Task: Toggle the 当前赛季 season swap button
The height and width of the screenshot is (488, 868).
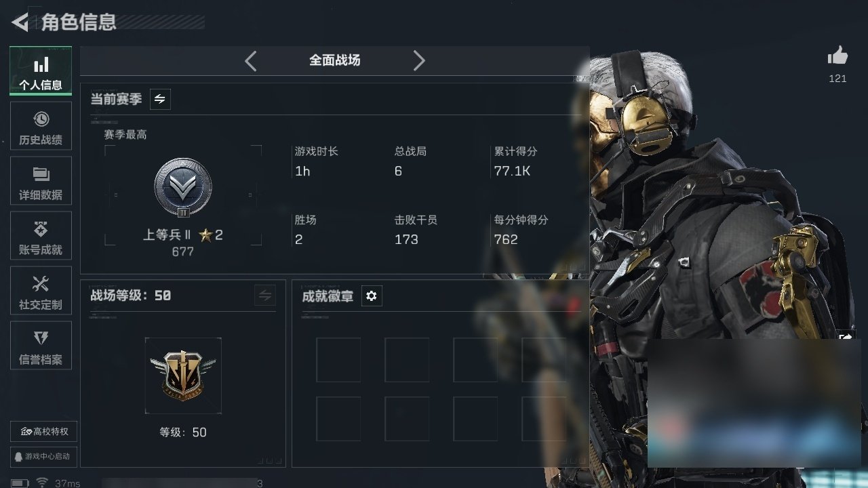Action: pyautogui.click(x=159, y=99)
